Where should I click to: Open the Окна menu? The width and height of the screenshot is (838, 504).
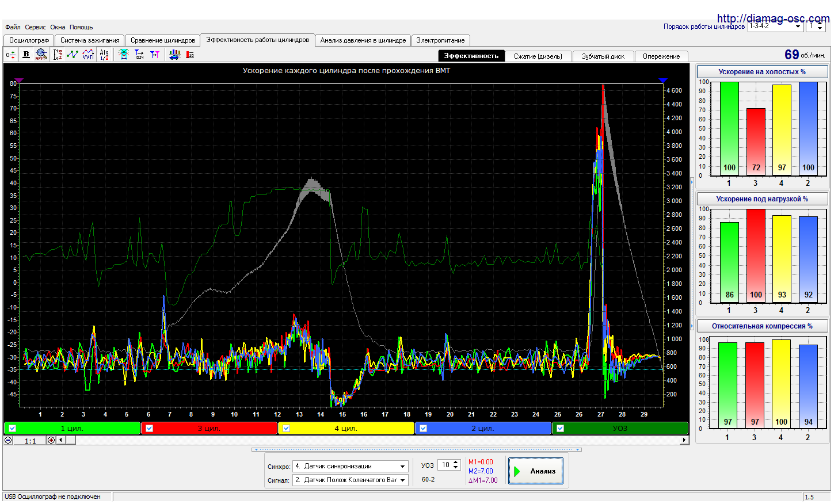58,27
